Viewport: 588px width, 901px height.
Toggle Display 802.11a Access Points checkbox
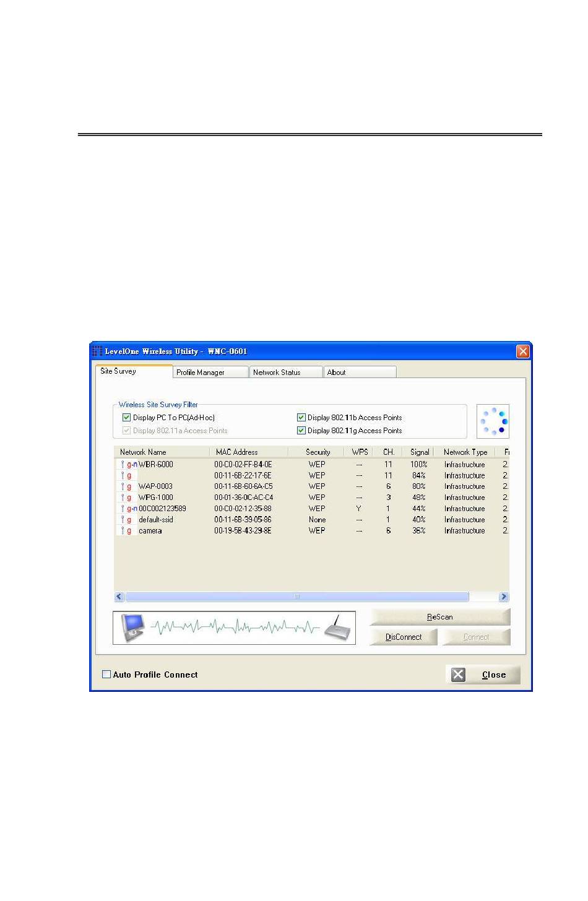tap(127, 431)
